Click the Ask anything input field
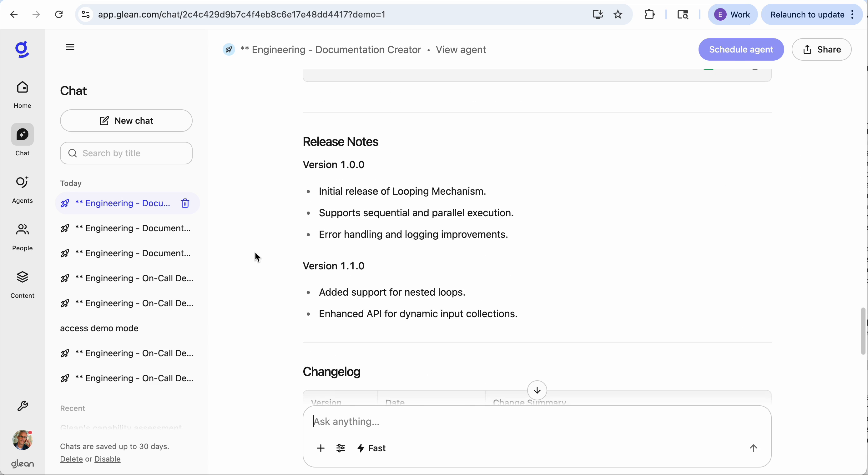 point(472,422)
